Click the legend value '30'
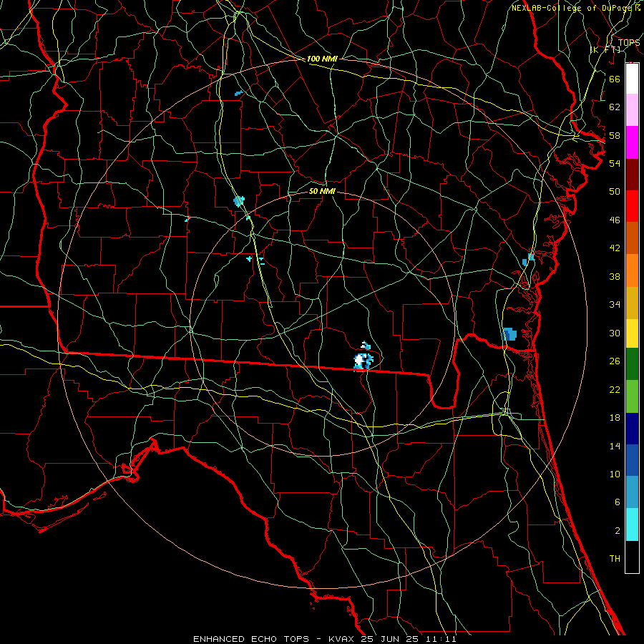Image resolution: width=644 pixels, height=644 pixels. [615, 333]
